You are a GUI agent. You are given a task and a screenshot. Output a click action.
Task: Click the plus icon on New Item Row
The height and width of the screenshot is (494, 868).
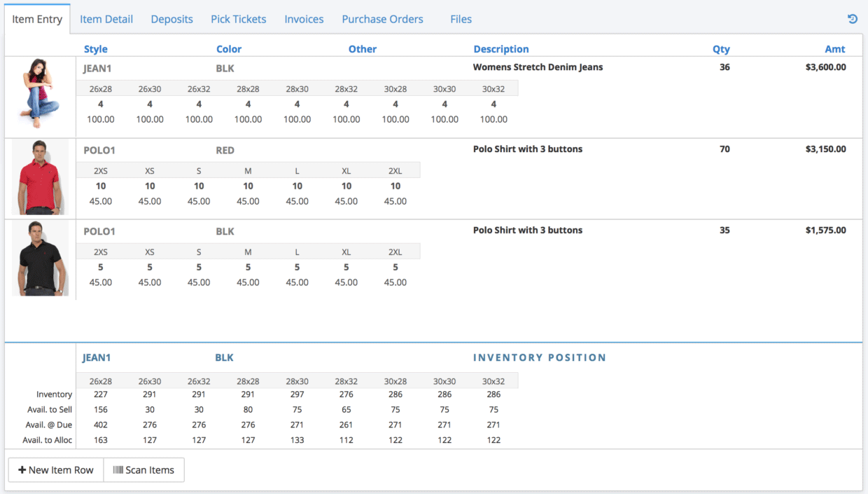click(x=23, y=469)
